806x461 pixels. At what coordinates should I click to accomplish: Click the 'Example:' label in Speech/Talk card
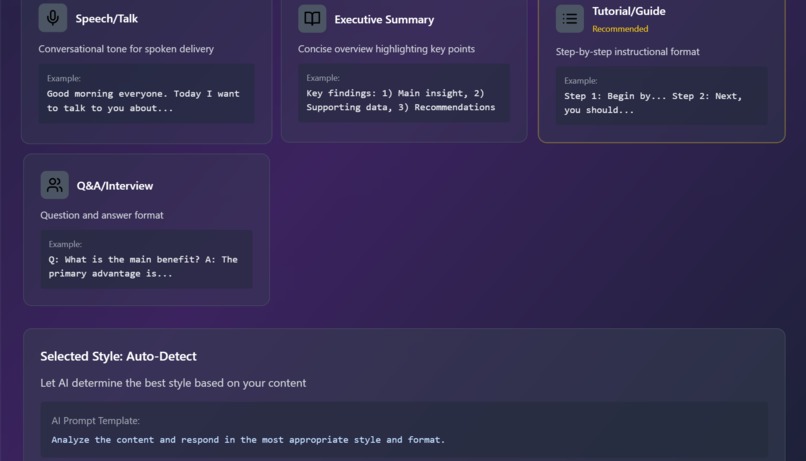[x=64, y=78]
